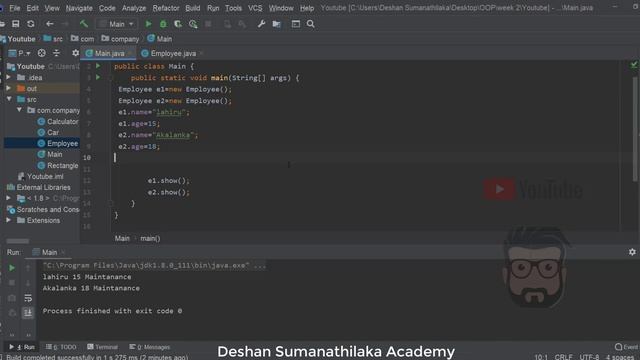Rerun Main from the Run panel play icon
Image resolution: width=640 pixels, height=360 pixels.
click(12, 268)
